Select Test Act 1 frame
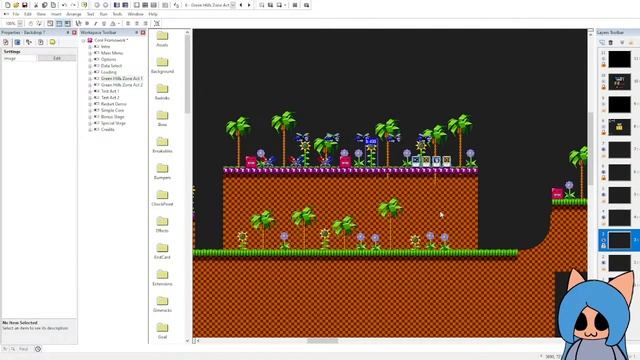The image size is (640, 360). pyautogui.click(x=110, y=91)
